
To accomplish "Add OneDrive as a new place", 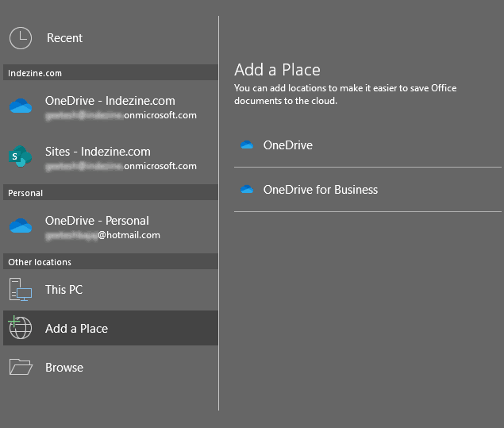I will click(288, 145).
